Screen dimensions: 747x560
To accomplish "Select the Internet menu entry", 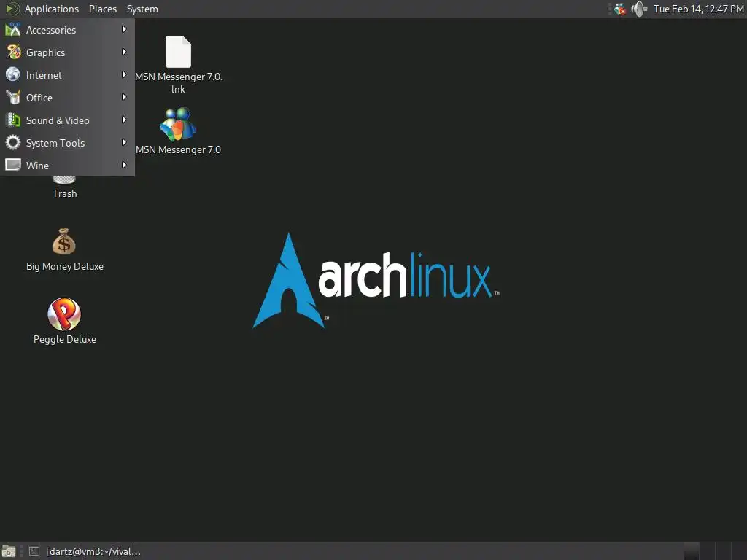I will (68, 75).
